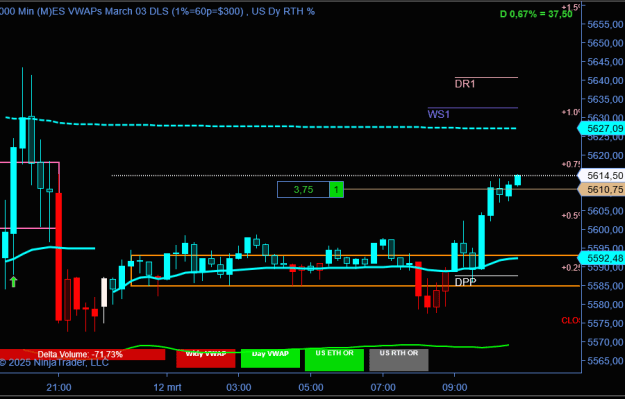This screenshot has height=399, width=625.
Task: Click the green up arrow signal marker
Action: 14,281
